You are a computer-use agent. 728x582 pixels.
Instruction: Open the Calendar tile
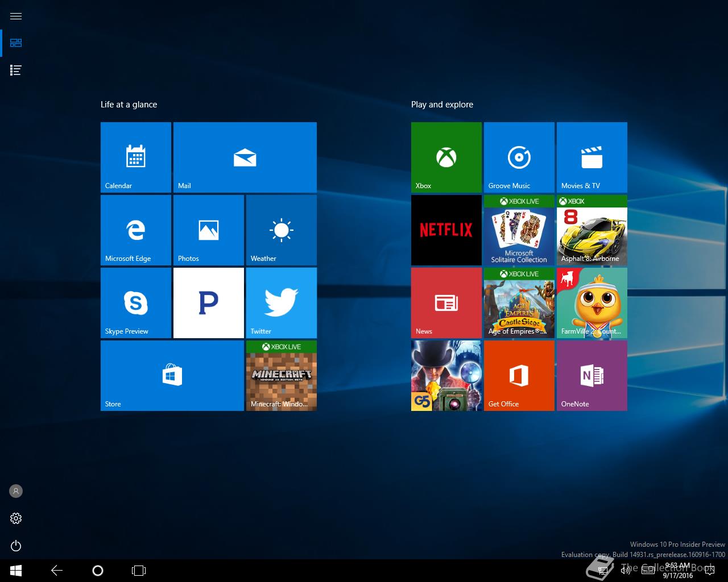[136, 157]
